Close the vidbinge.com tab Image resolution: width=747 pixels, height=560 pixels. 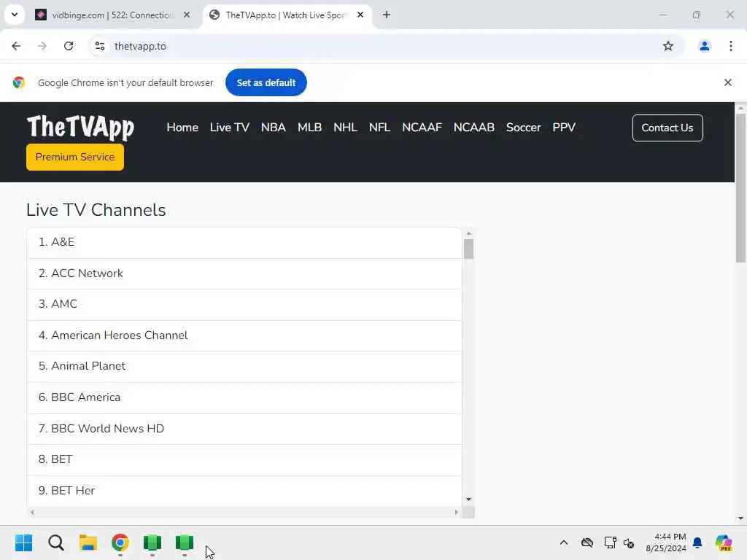tap(187, 15)
